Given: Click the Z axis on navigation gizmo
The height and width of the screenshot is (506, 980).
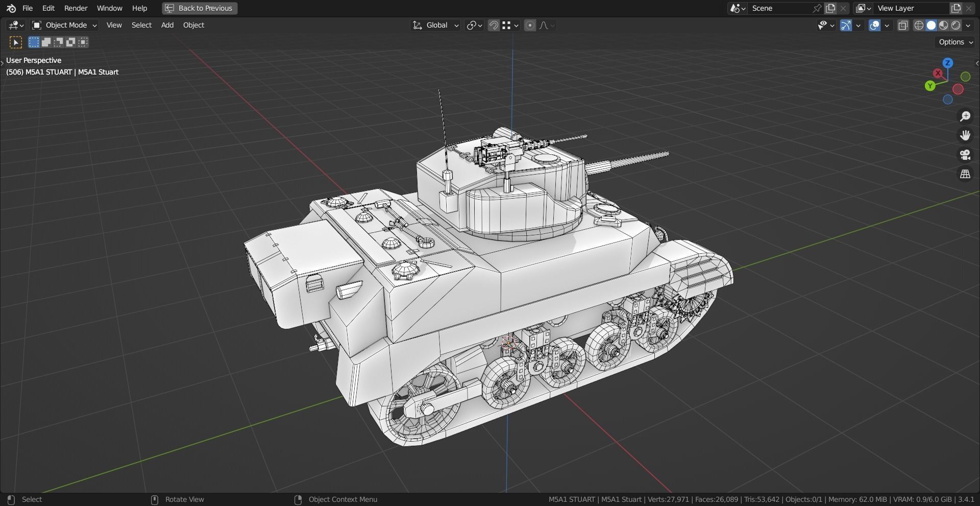Looking at the screenshot, I should click(948, 63).
